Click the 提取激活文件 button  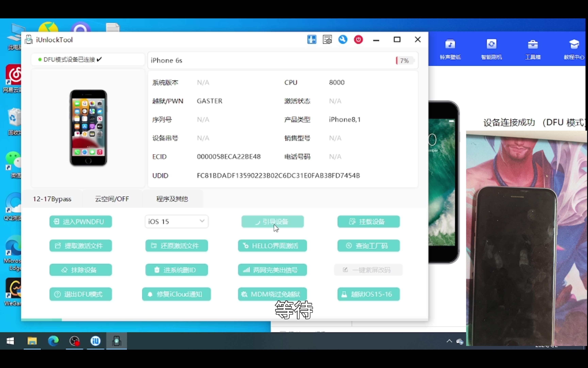click(81, 246)
